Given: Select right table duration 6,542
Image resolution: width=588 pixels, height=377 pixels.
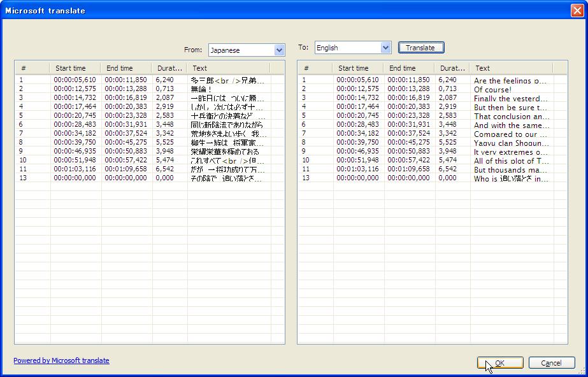Looking at the screenshot, I should tap(447, 169).
